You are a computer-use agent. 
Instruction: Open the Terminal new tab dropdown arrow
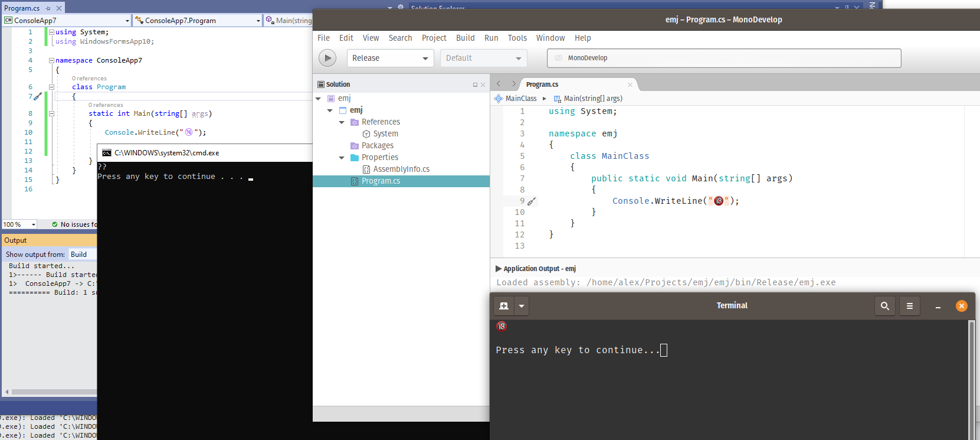pos(522,306)
